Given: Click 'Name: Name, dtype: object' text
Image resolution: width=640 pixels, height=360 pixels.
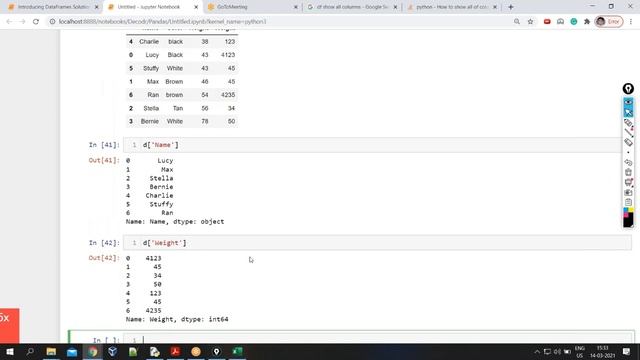Looking at the screenshot, I should 175,222.
